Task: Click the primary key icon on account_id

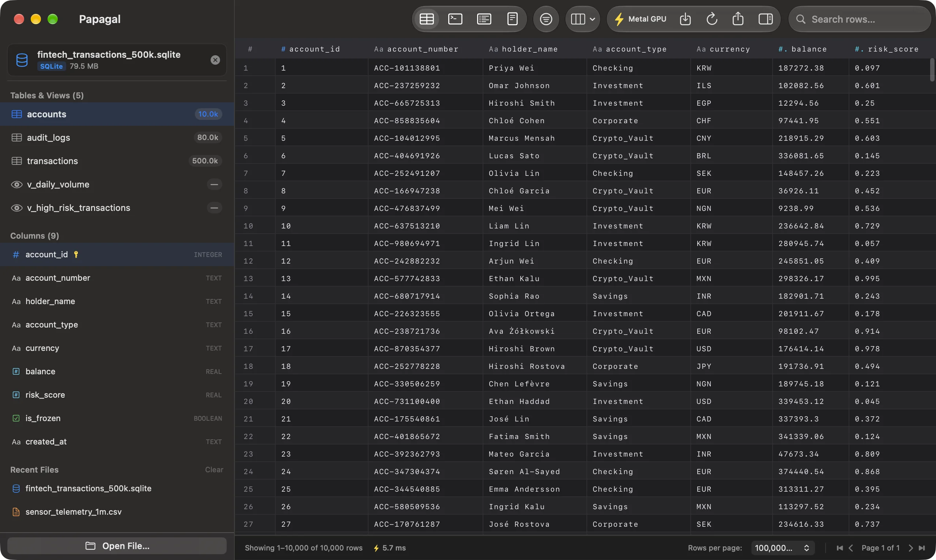Action: (76, 254)
